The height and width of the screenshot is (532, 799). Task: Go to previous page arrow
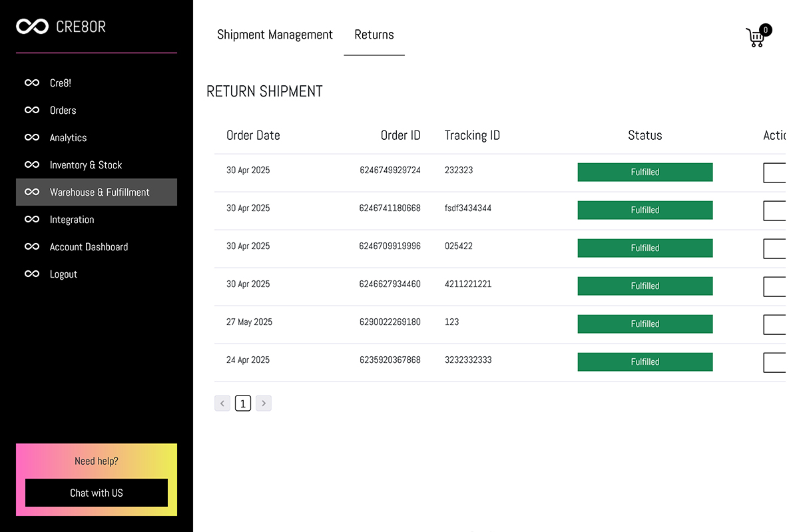coord(222,403)
